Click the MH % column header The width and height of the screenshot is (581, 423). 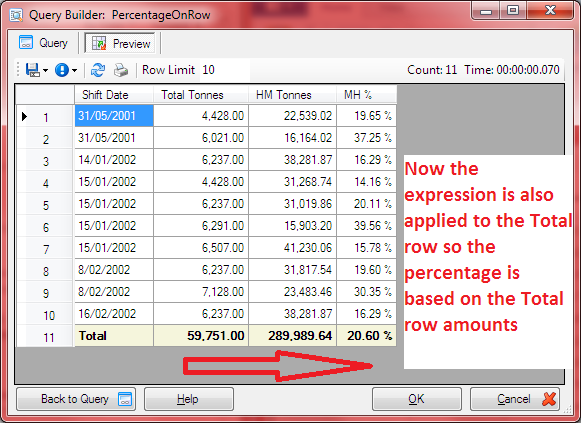[x=366, y=95]
